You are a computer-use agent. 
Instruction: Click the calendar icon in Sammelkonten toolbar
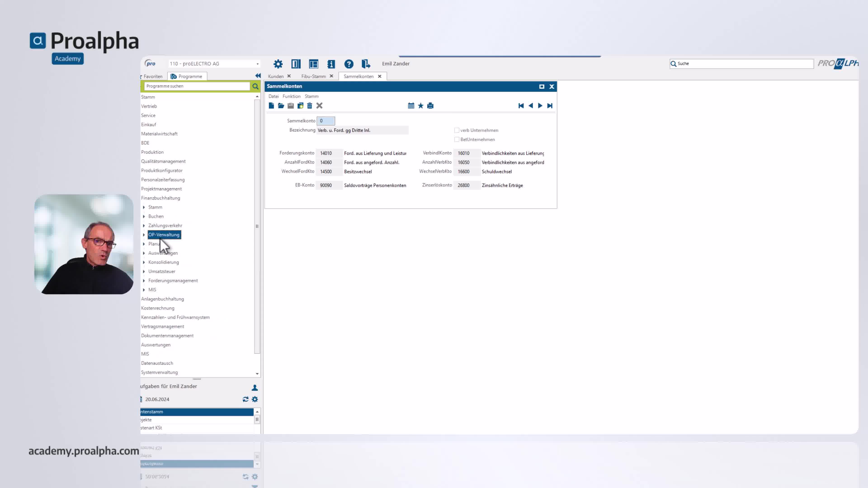point(411,106)
